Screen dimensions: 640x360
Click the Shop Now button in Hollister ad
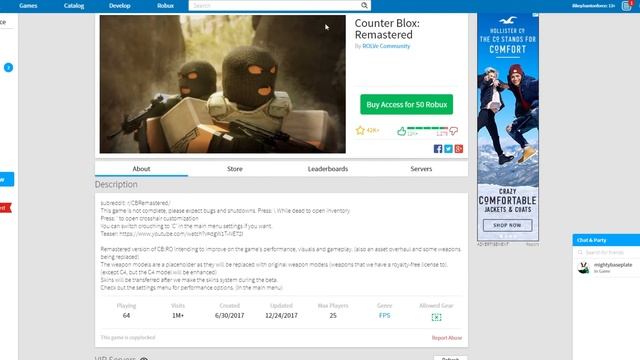(507, 225)
